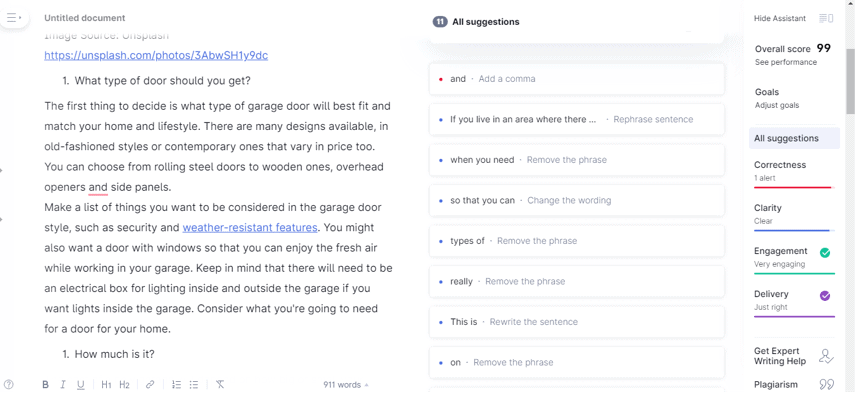Expand the 'when you need' suggestion card
This screenshot has height=398, width=855.
coord(577,160)
